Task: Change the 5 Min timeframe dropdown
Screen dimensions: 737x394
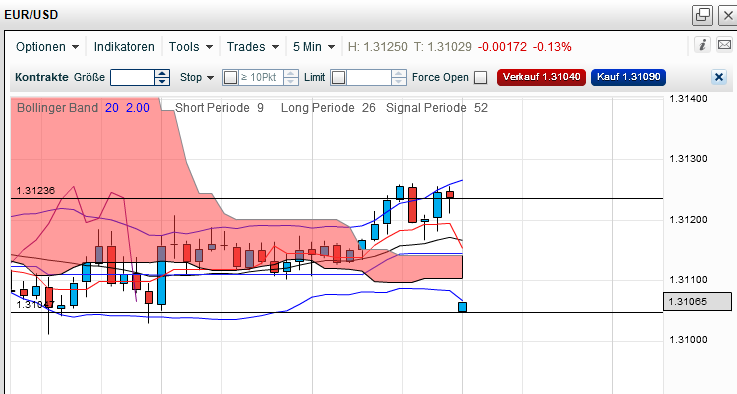Action: pos(314,47)
